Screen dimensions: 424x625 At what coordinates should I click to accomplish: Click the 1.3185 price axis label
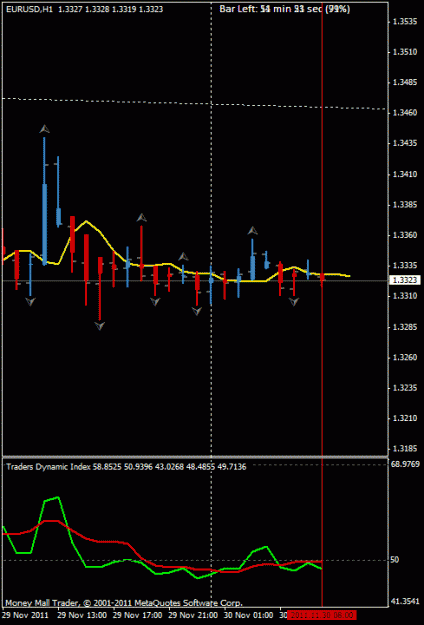[x=405, y=449]
